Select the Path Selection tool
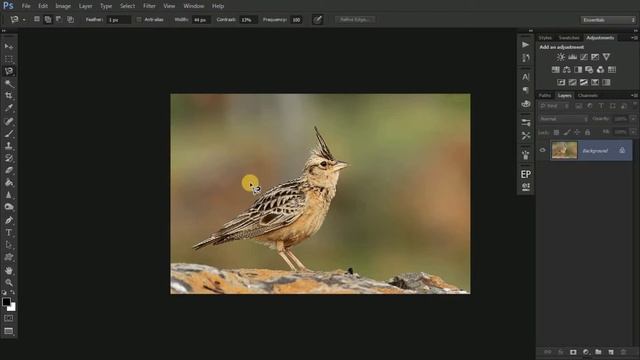The height and width of the screenshot is (360, 640). (9, 245)
